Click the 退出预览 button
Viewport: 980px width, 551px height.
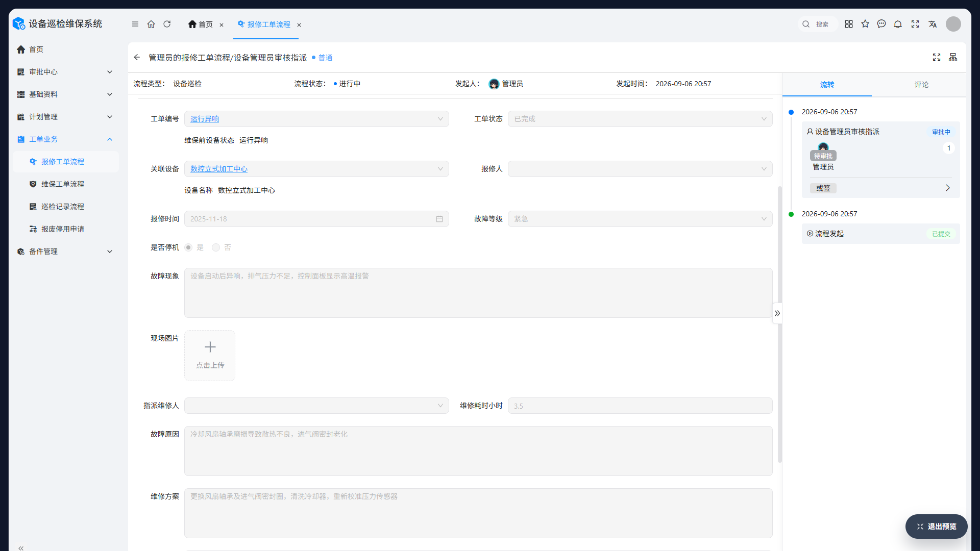936,527
